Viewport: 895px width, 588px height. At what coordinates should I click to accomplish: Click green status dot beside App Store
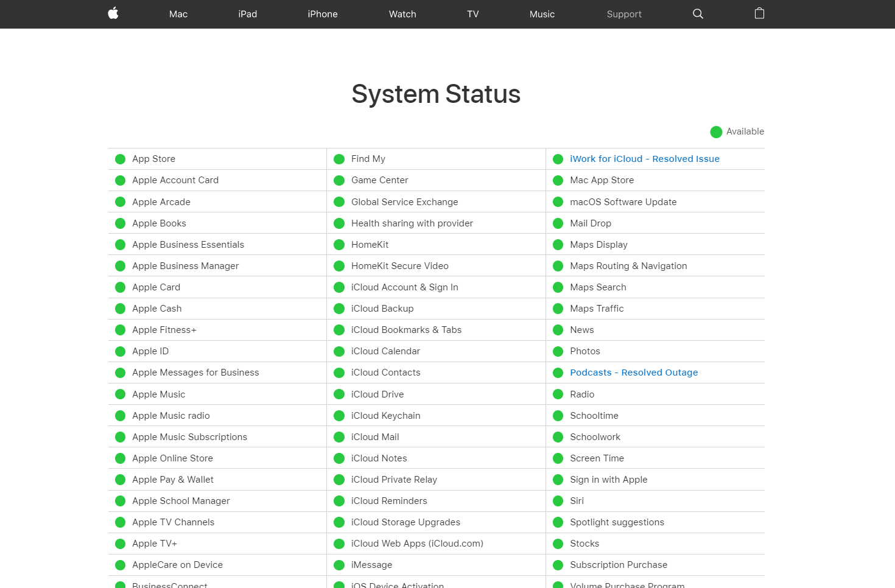121,159
